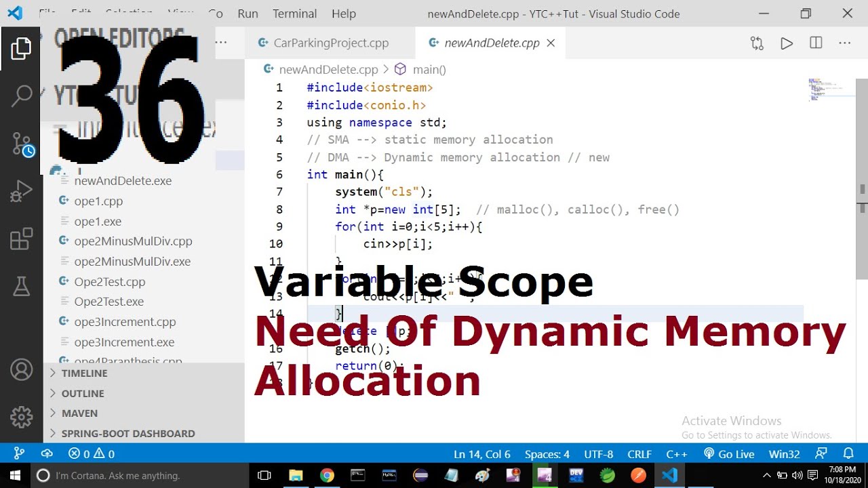The height and width of the screenshot is (488, 868).
Task: Open the Source Control view
Action: click(22, 144)
